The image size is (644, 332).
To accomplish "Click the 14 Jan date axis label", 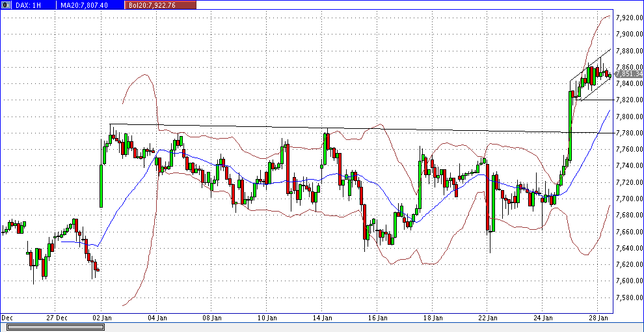I will pos(323,318).
